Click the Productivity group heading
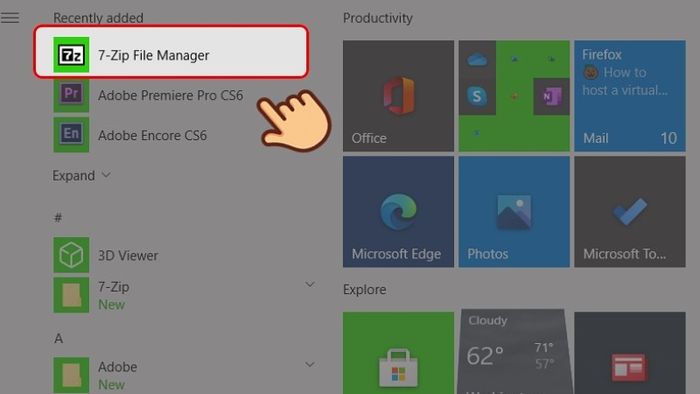This screenshot has height=394, width=700. click(378, 18)
